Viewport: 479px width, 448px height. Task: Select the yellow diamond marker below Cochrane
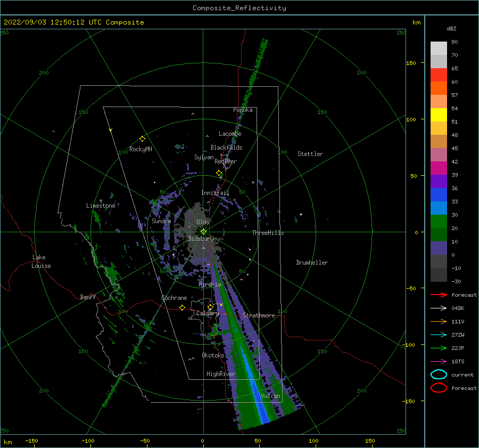coord(183,307)
